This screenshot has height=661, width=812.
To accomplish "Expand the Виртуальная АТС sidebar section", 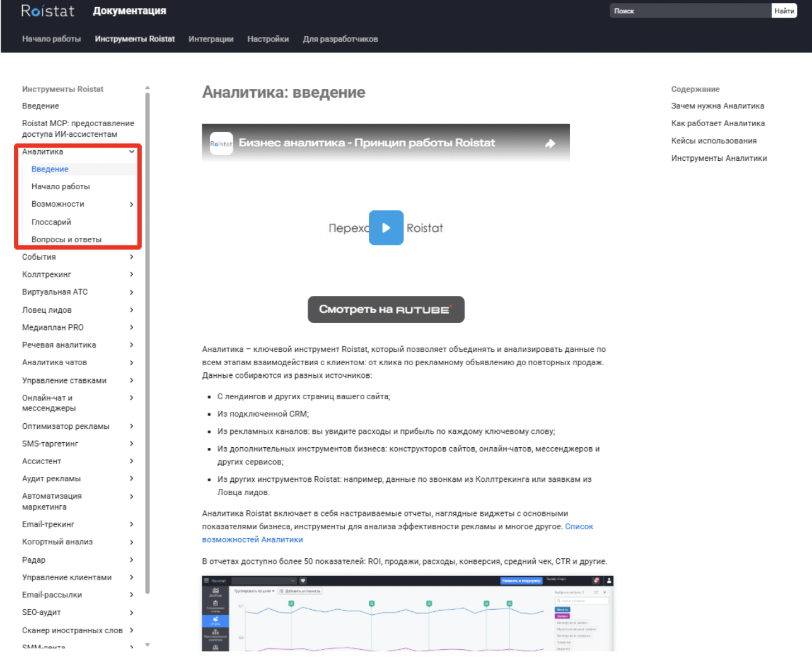I will click(x=132, y=292).
